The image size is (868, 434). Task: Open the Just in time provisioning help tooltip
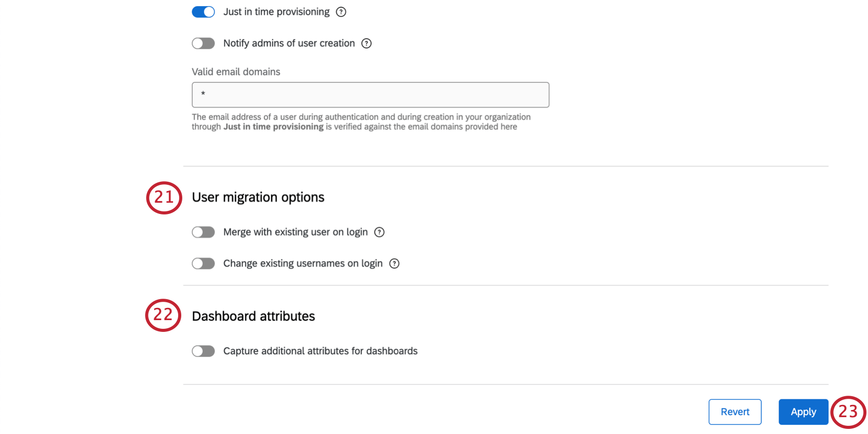[x=341, y=12]
